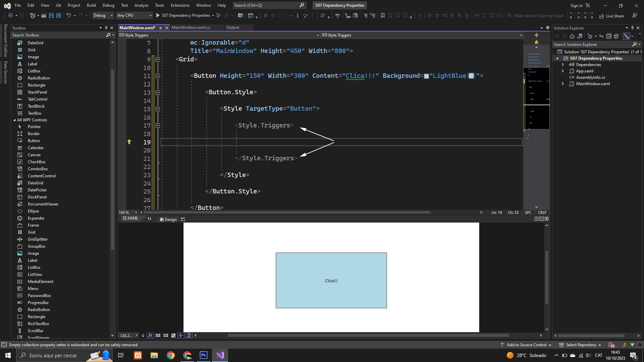This screenshot has width=644, height=362.
Task: Click lightbulb quick actions on line 19
Action: point(129,142)
